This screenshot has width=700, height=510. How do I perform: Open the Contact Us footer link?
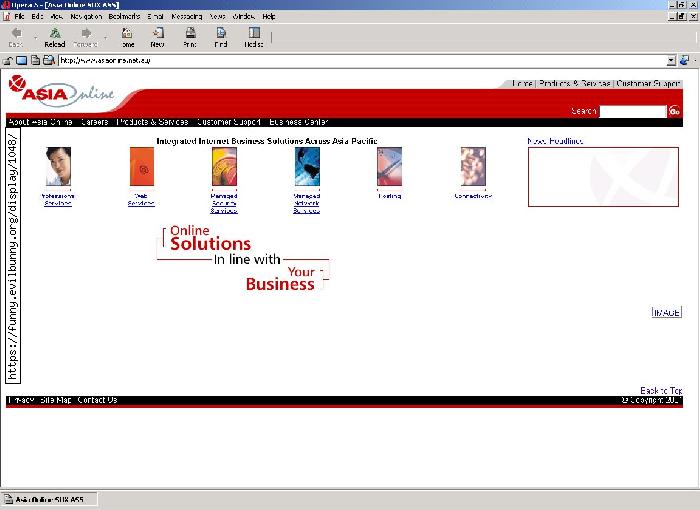pyautogui.click(x=97, y=400)
